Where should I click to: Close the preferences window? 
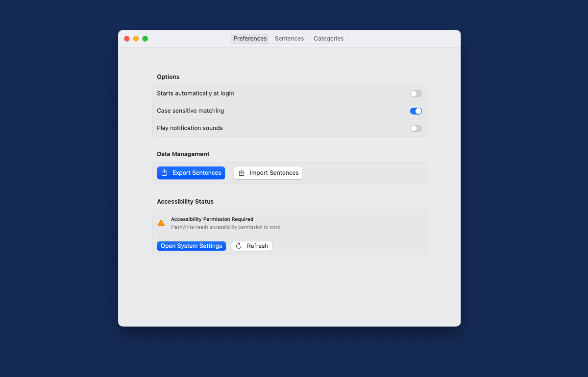tap(126, 39)
